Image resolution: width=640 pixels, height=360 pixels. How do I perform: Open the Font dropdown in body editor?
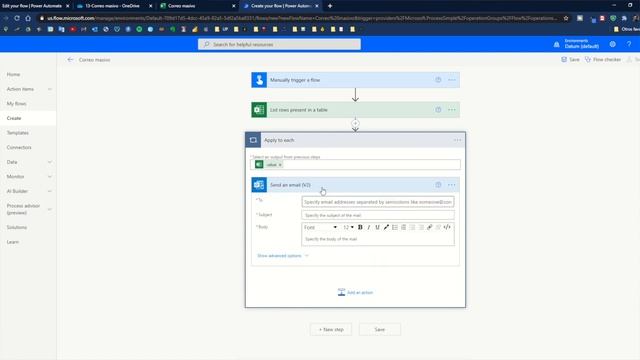[x=320, y=227]
